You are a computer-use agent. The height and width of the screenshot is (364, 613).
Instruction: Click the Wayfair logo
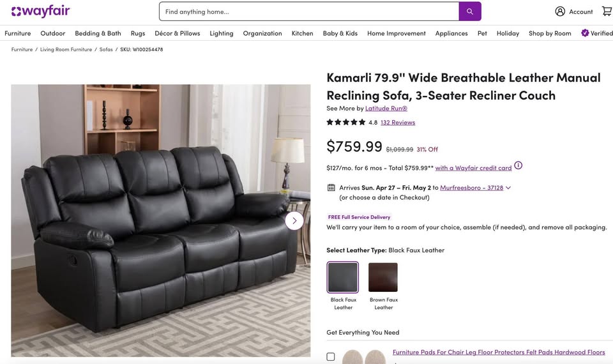click(x=41, y=11)
